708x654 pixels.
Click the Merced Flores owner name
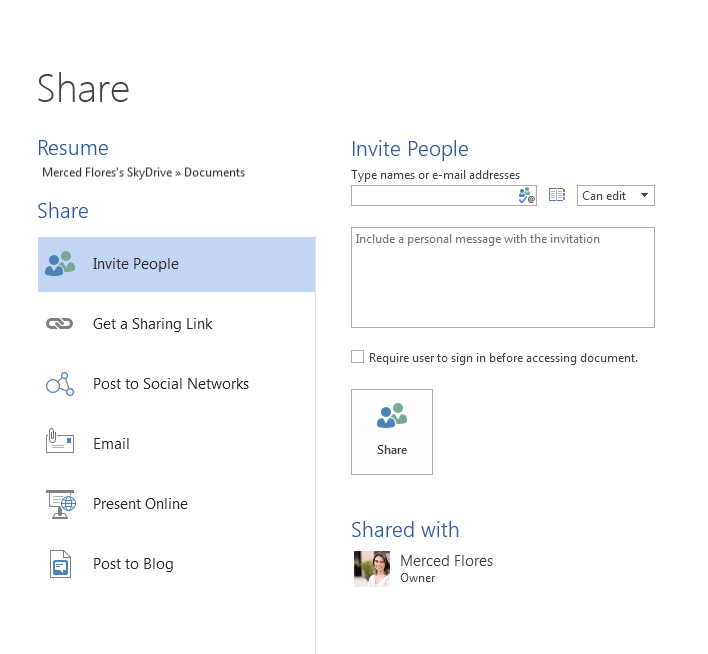446,561
